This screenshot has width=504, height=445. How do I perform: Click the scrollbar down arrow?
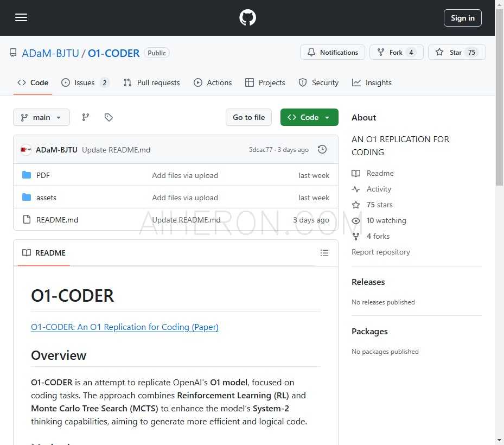(499, 440)
